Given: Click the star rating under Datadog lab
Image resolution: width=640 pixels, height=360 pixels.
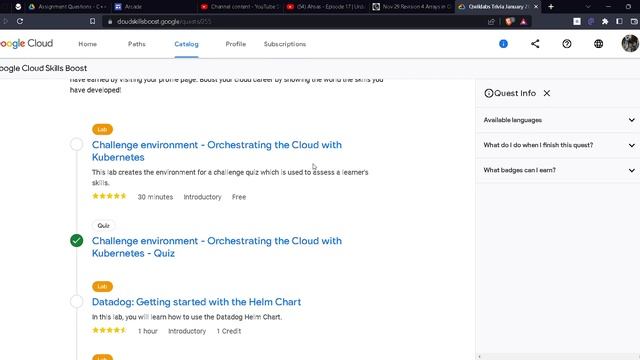Looking at the screenshot, I should (x=109, y=330).
